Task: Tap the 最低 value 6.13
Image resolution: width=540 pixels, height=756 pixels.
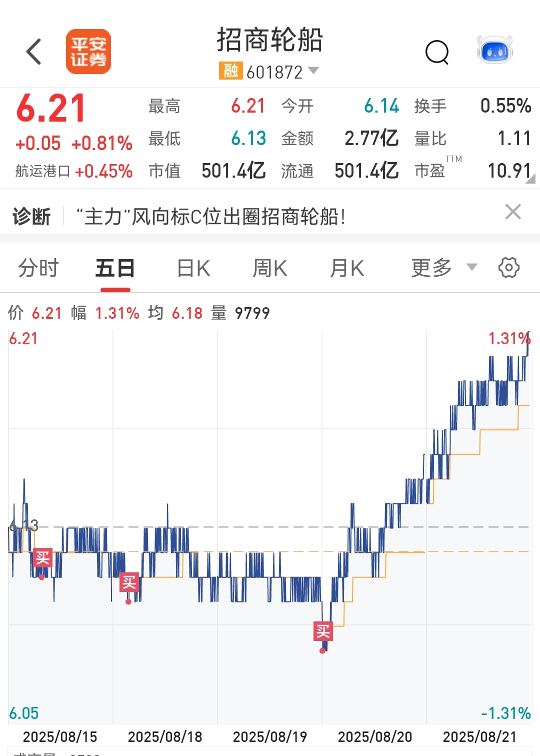Action: pos(248,139)
